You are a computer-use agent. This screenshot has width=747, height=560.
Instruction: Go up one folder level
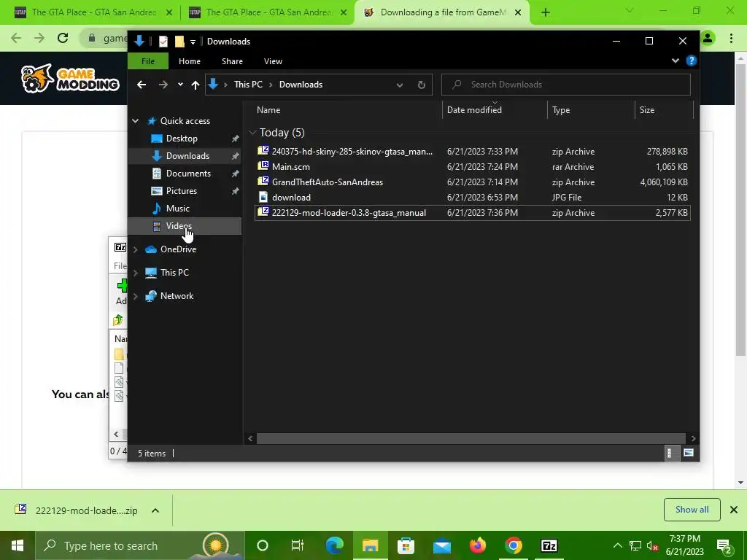[196, 85]
